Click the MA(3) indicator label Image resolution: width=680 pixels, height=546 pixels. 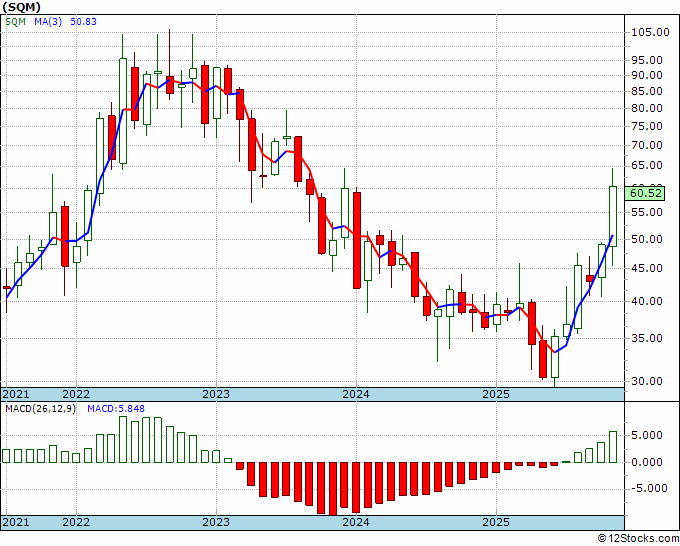[x=48, y=22]
